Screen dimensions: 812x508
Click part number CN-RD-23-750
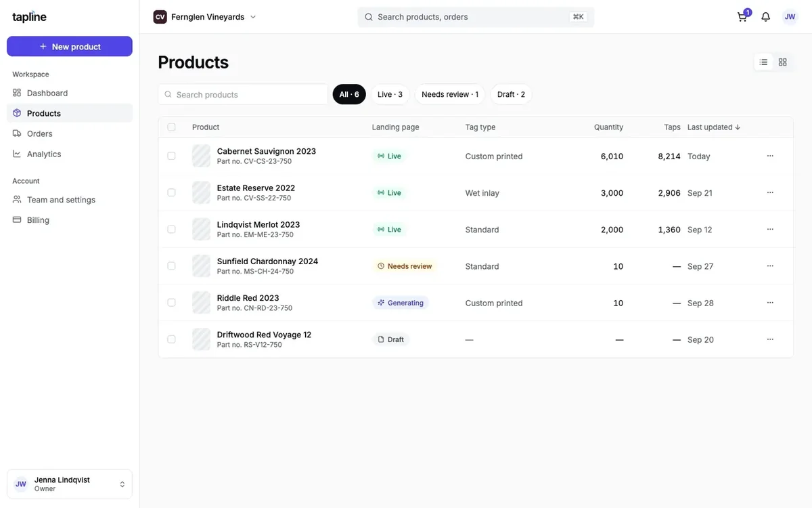point(255,308)
